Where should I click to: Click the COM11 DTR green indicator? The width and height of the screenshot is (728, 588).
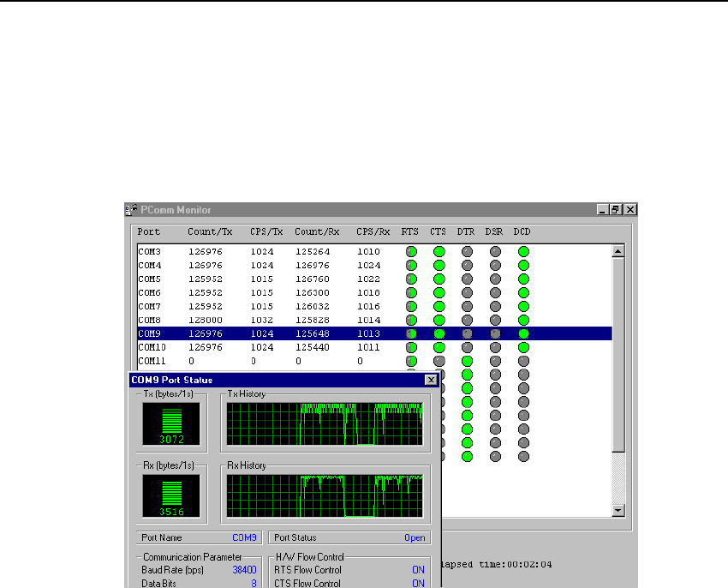point(467,361)
